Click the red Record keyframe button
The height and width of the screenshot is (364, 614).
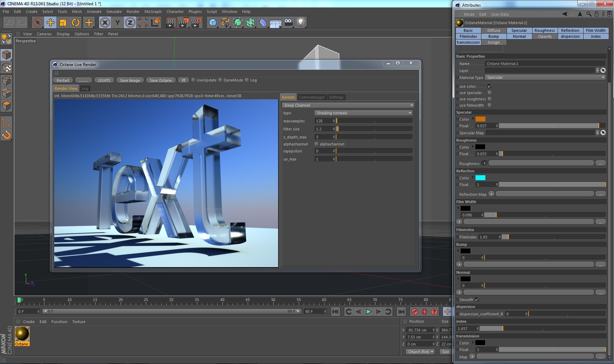pos(415,312)
